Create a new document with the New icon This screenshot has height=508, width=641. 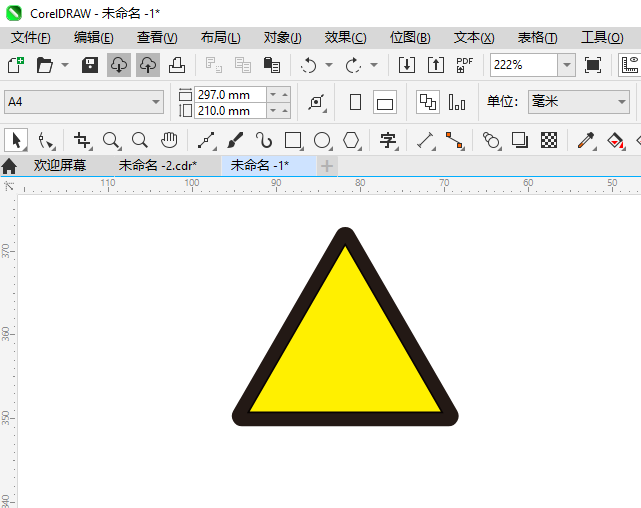pyautogui.click(x=16, y=65)
